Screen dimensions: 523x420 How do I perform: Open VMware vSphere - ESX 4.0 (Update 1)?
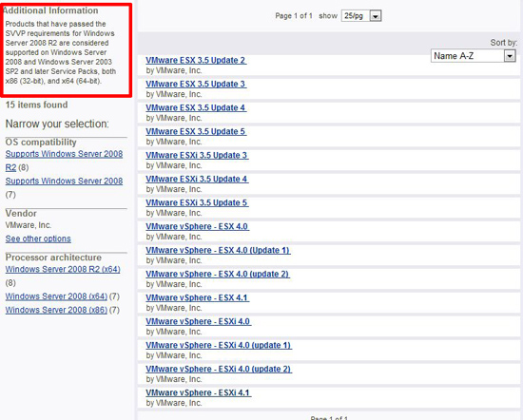click(218, 250)
